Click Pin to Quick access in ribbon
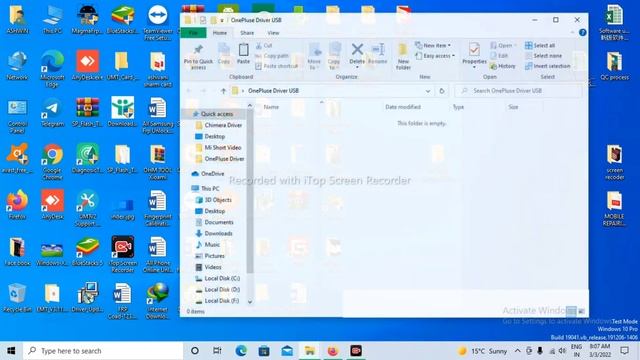 pyautogui.click(x=198, y=57)
